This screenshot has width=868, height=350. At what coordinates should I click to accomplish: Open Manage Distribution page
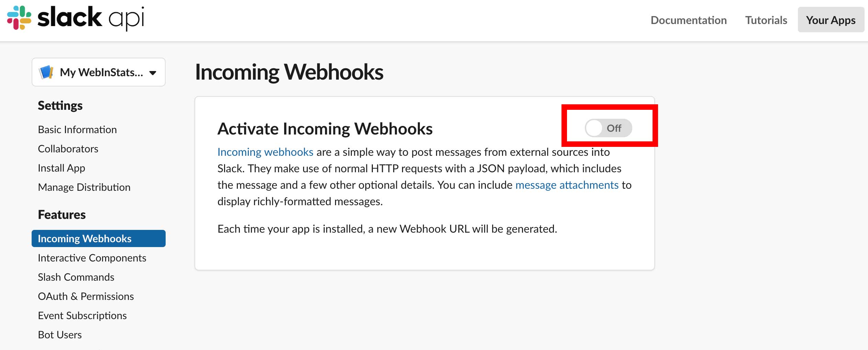[x=84, y=187]
